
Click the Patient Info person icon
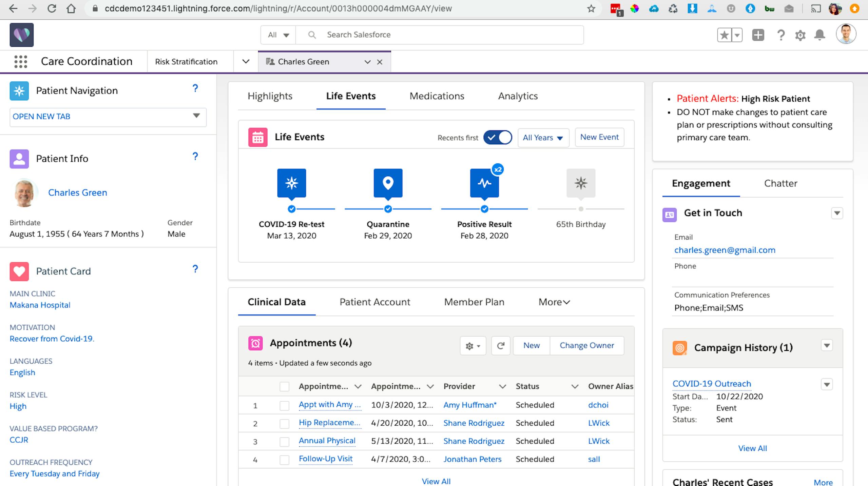click(x=19, y=159)
